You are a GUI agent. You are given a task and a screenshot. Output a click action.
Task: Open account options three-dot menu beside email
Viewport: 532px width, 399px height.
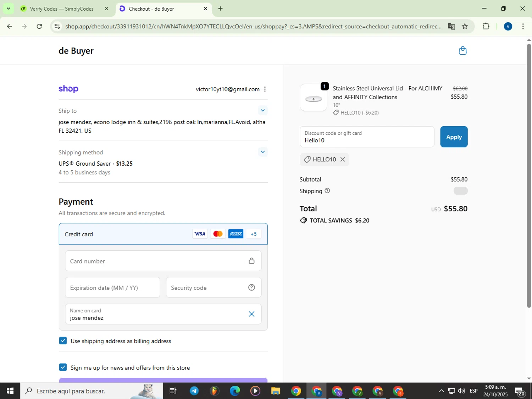[x=265, y=89]
